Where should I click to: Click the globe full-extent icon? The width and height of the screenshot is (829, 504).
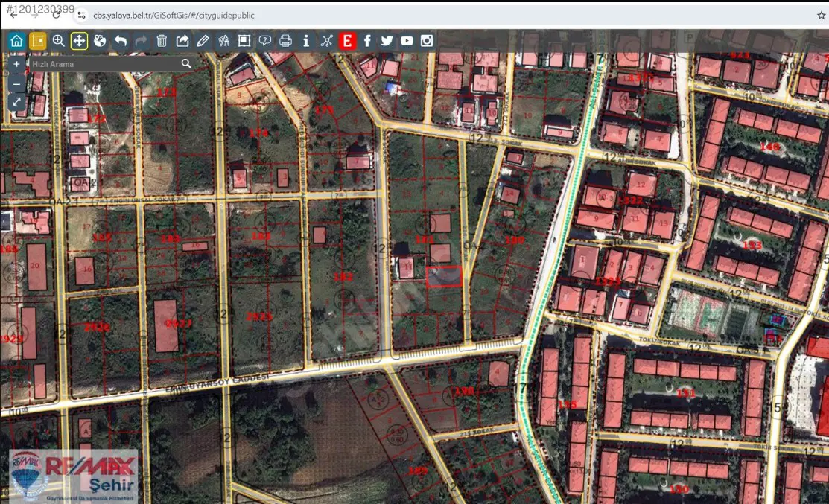click(99, 41)
